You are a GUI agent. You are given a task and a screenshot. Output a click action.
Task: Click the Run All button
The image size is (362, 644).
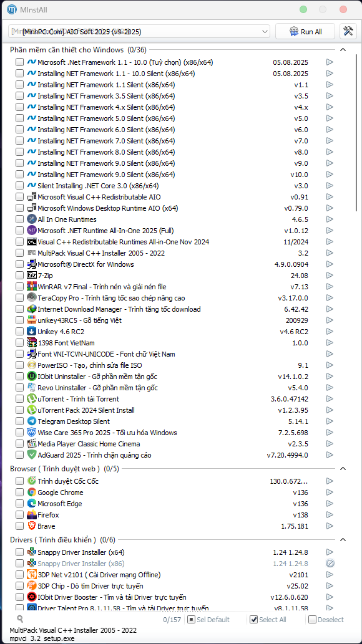(306, 32)
